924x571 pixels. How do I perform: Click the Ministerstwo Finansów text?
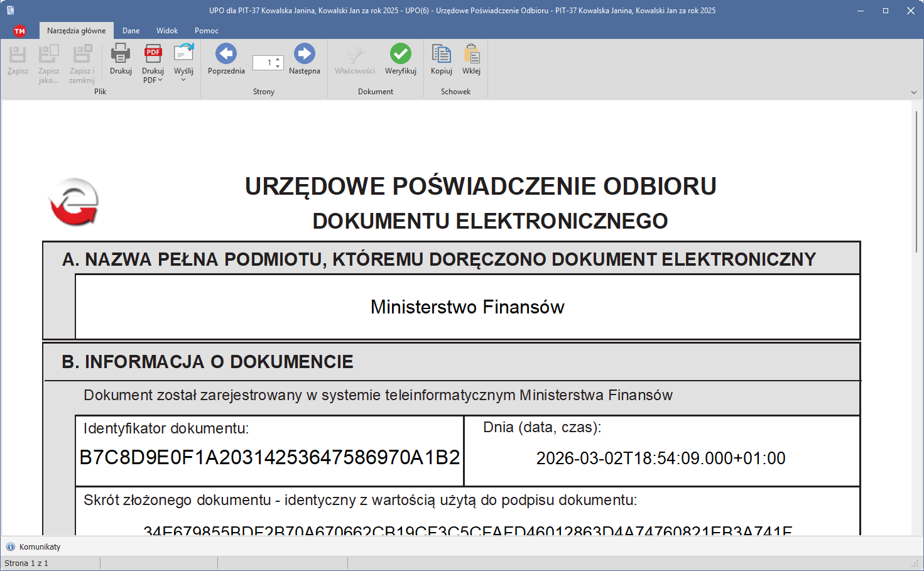[x=467, y=307]
